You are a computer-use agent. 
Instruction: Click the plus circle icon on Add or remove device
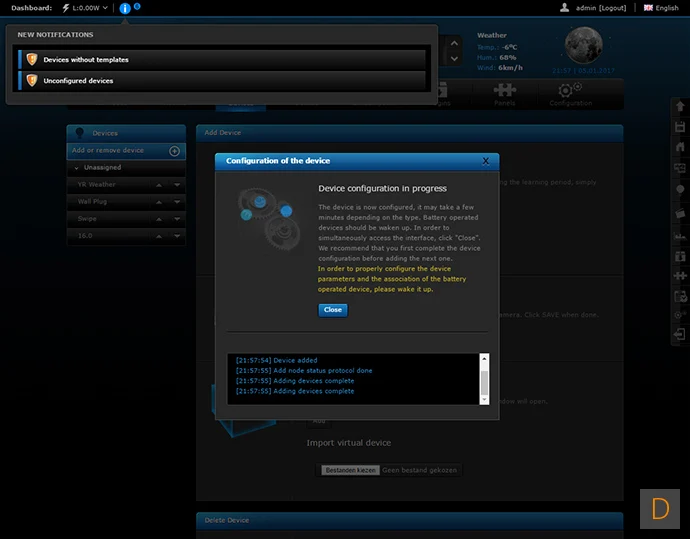(x=174, y=151)
